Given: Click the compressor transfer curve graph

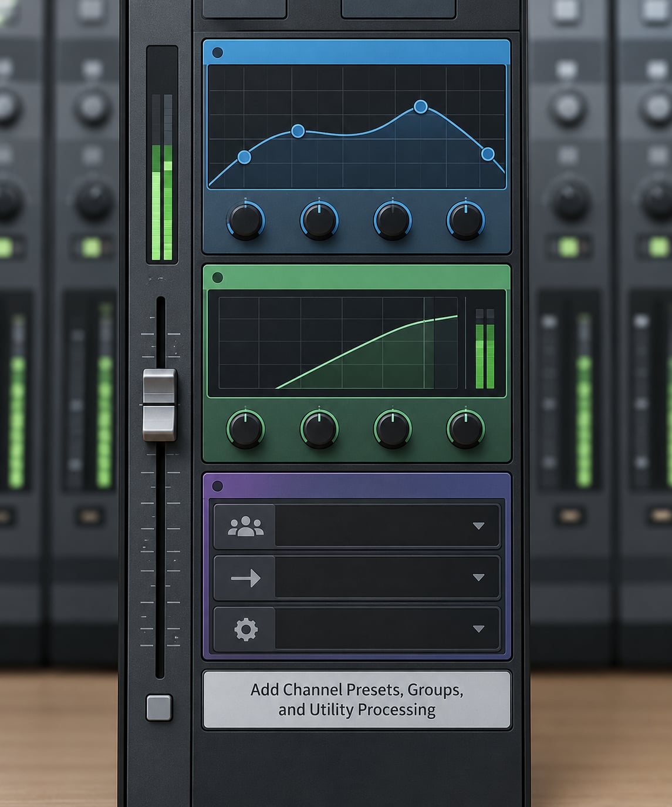Looking at the screenshot, I should (338, 342).
